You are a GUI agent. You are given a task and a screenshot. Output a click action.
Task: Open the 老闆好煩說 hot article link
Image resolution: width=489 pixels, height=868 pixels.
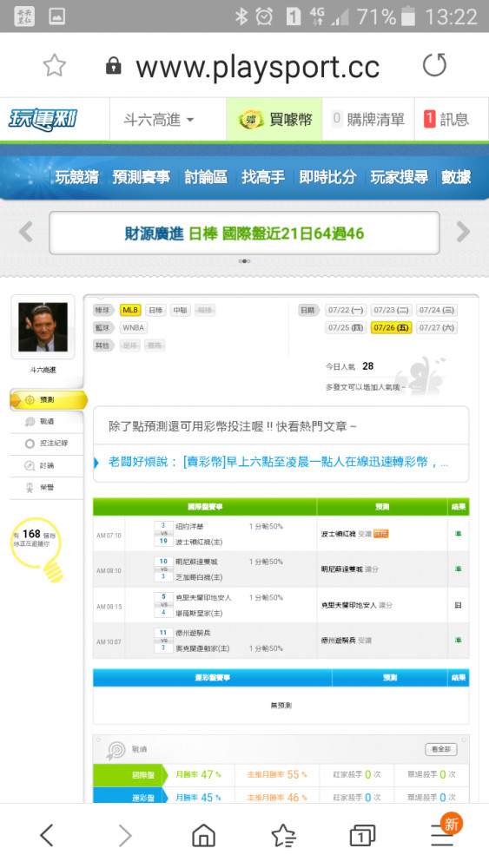tap(278, 463)
